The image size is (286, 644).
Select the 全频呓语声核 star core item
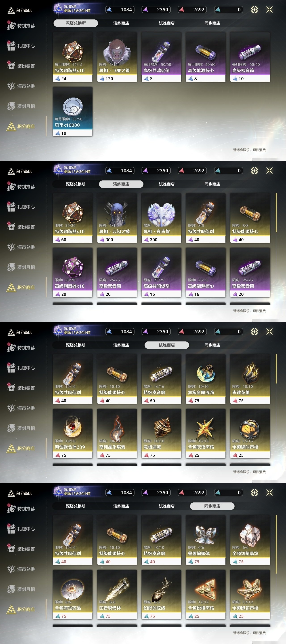[206, 434]
